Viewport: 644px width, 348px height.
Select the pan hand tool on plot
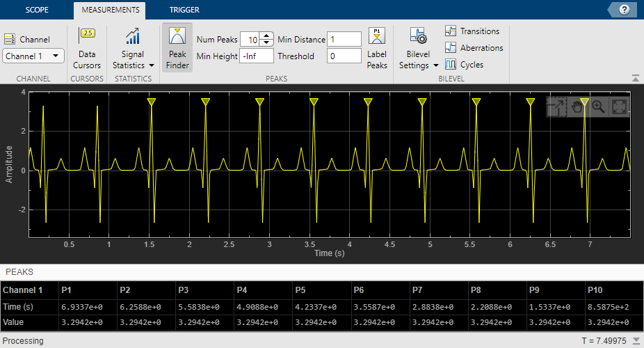pos(577,106)
